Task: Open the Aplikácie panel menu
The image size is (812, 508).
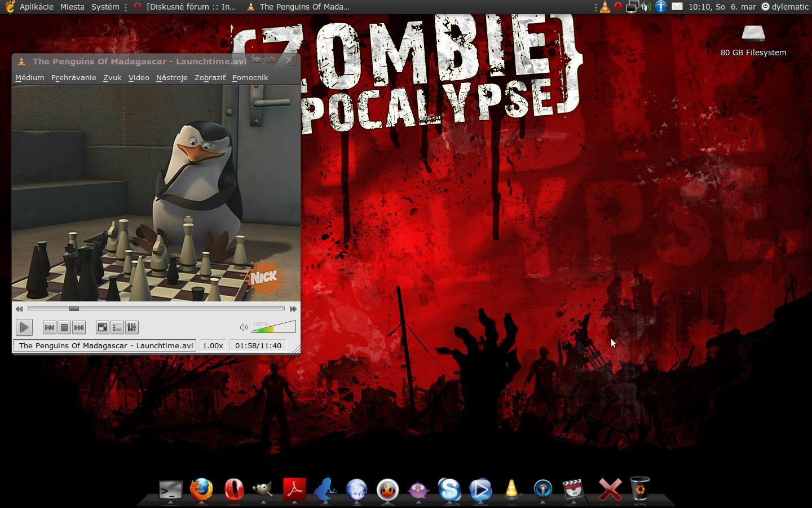Action: click(37, 7)
